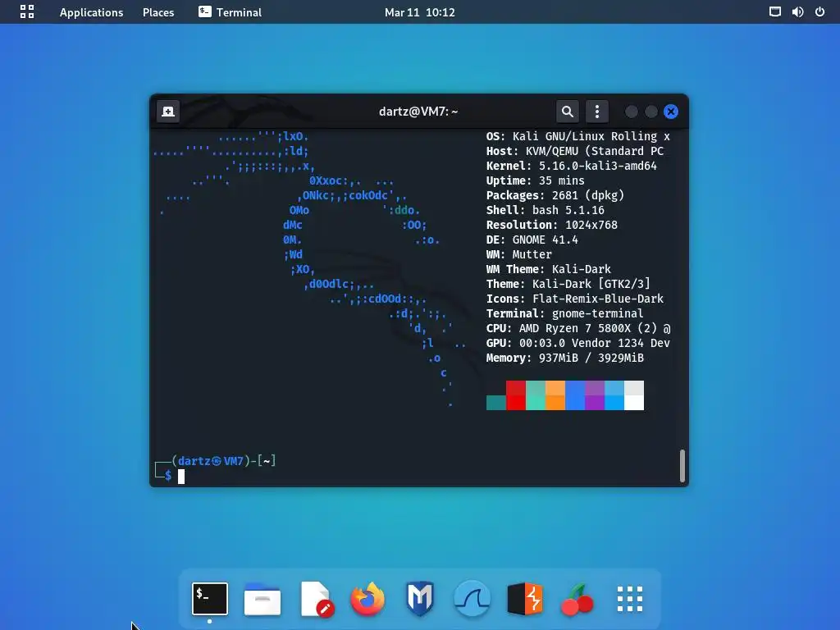Launch Terminal from the dock

point(209,598)
